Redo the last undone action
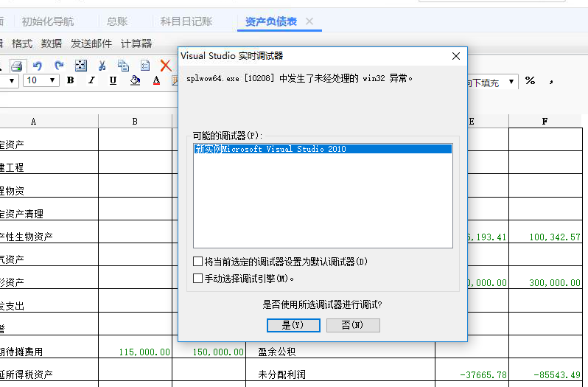The image size is (588, 387). pyautogui.click(x=58, y=66)
